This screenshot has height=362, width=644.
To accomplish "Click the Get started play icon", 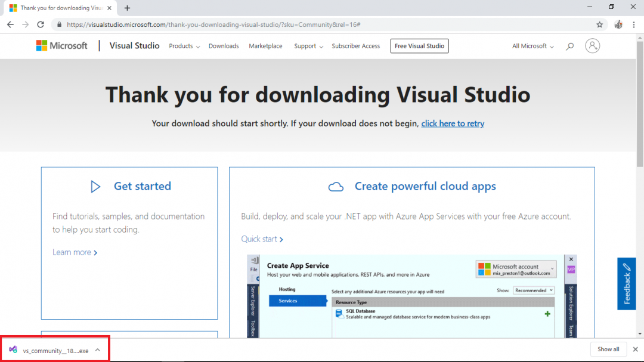I will point(95,187).
